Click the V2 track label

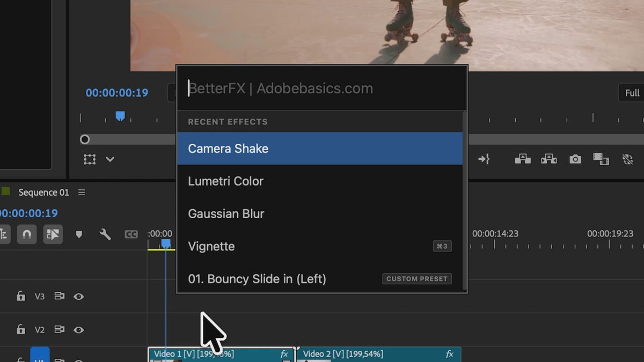coord(40,330)
